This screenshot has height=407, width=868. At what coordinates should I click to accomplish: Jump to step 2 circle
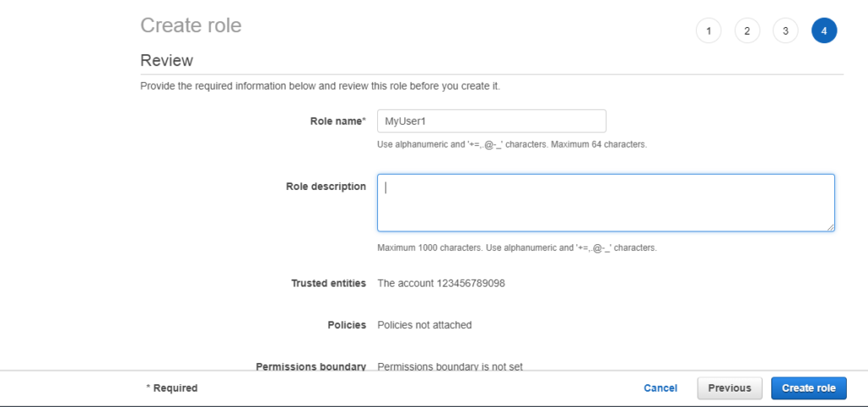(747, 31)
